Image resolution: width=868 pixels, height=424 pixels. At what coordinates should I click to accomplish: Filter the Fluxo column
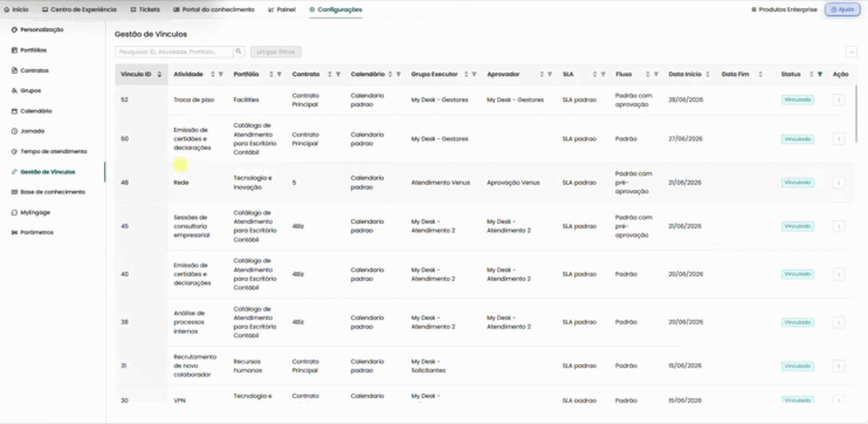[x=656, y=74]
